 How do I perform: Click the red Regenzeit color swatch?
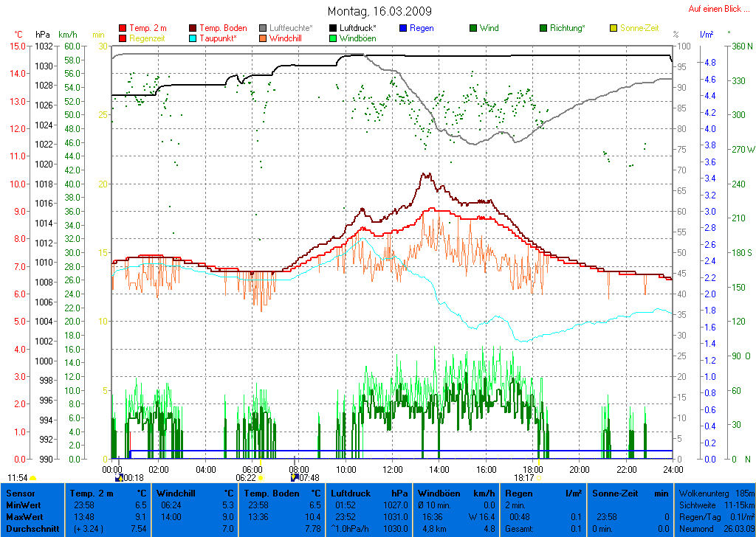click(x=123, y=38)
